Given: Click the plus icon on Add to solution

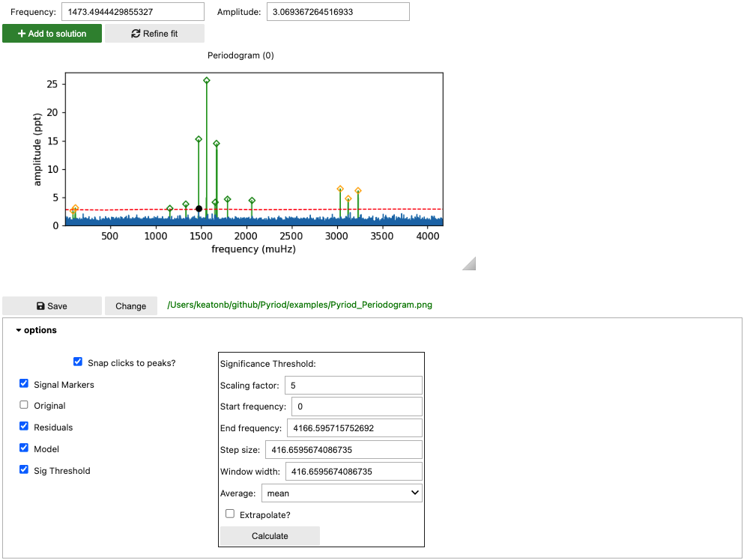Looking at the screenshot, I should pos(21,34).
